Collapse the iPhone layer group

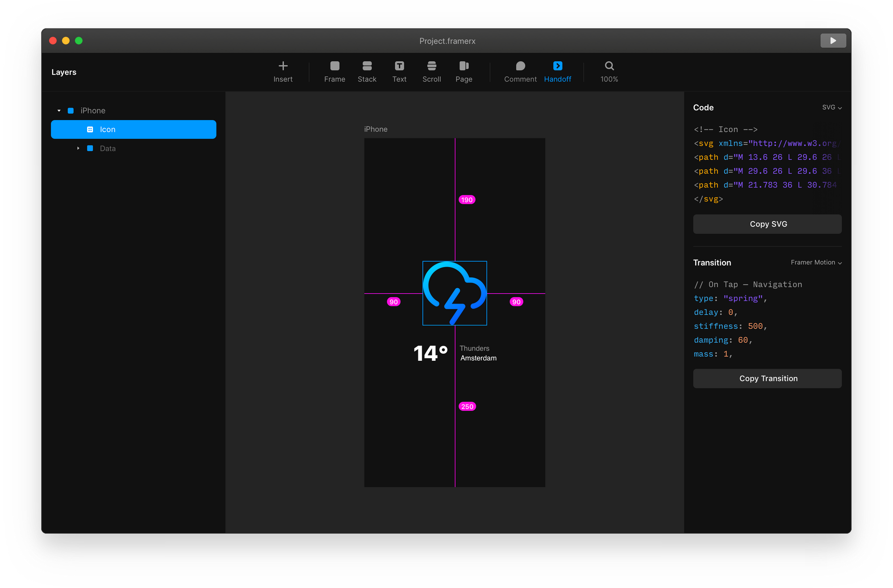tap(59, 111)
